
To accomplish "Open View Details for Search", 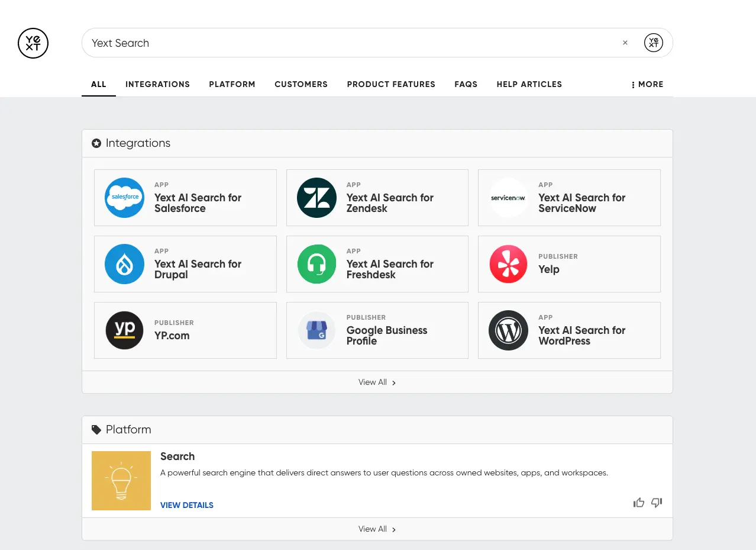I will 187,505.
